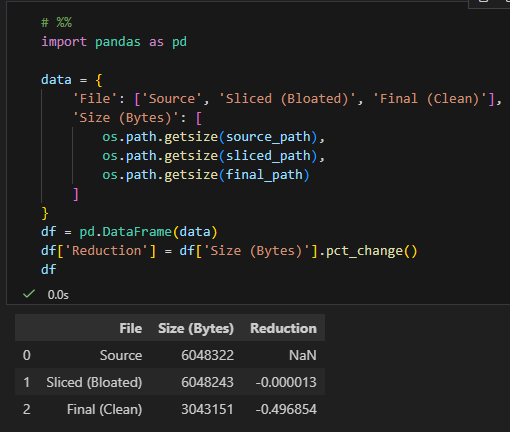
Task: Click the -0.496854 reduction value
Action: [286, 409]
